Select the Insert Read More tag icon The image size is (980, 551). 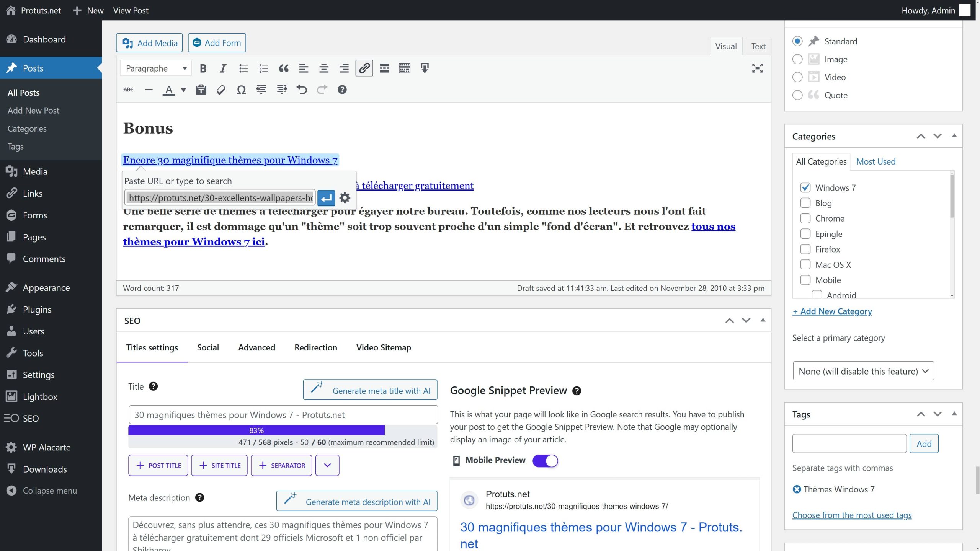click(x=384, y=68)
